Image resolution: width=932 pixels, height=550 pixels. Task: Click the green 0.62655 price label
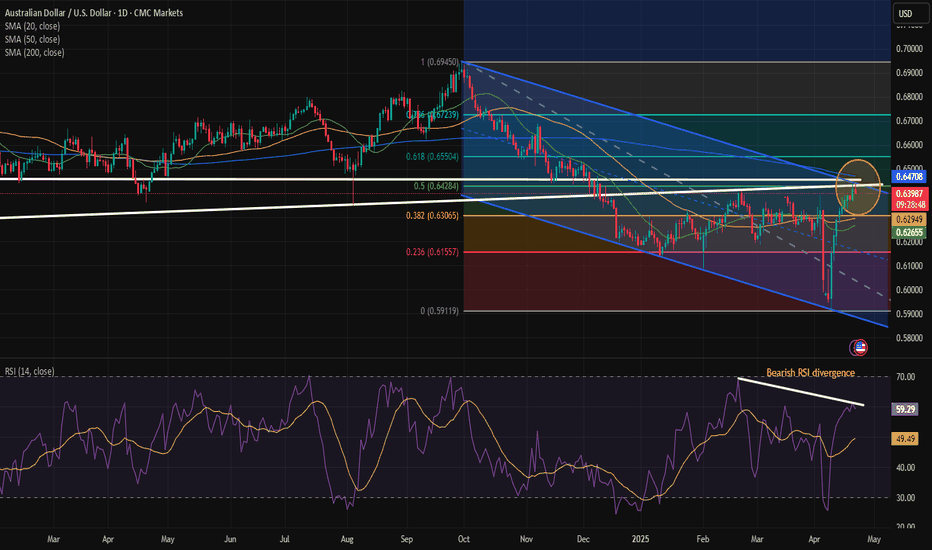pos(909,232)
